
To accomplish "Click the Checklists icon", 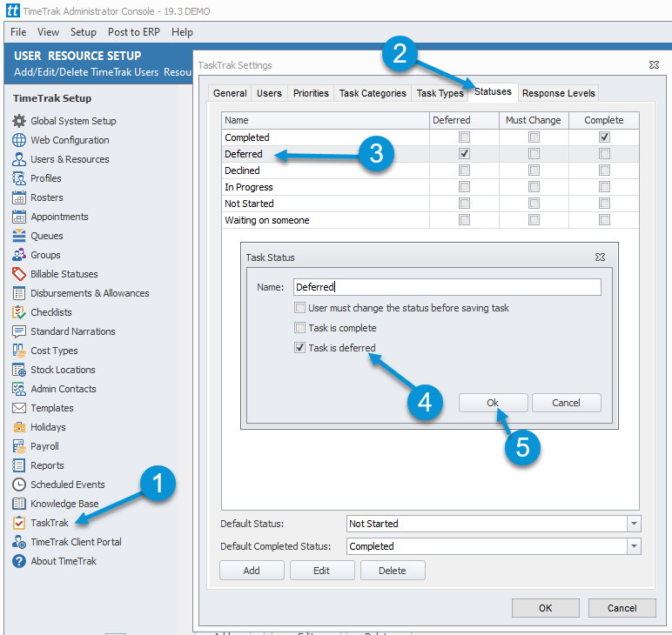I will coord(19,312).
